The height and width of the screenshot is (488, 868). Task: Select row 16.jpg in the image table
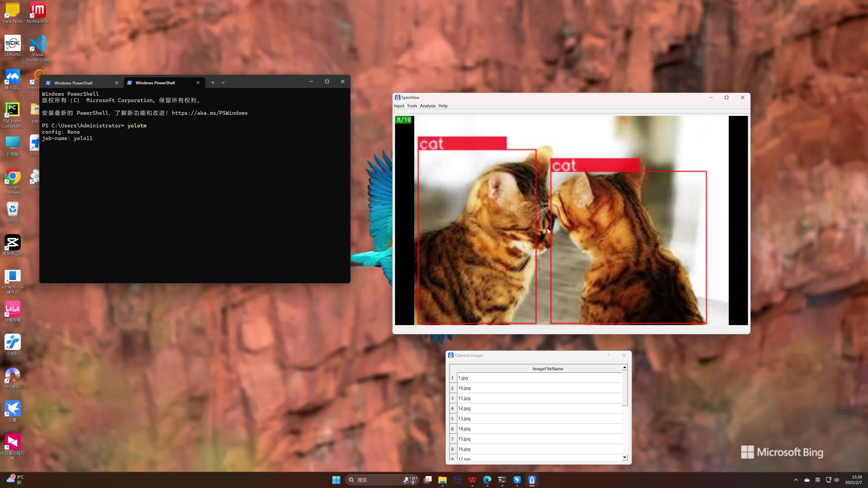(539, 449)
